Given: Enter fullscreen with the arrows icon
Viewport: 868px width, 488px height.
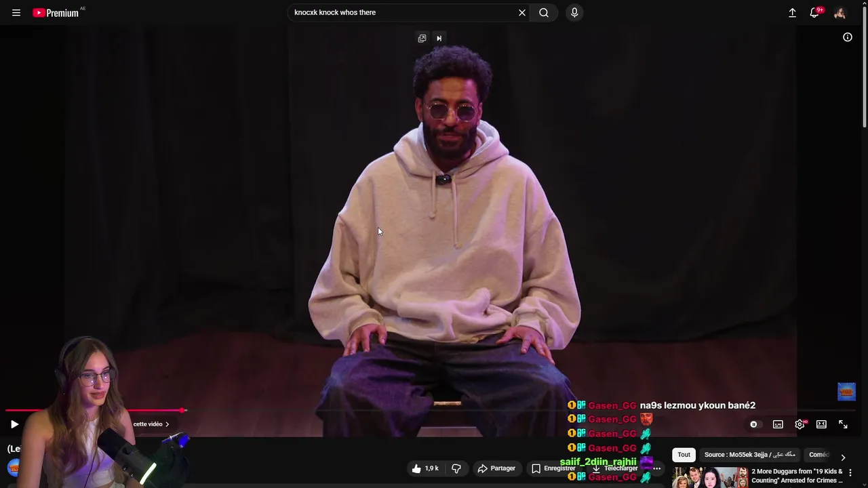Looking at the screenshot, I should [x=843, y=424].
